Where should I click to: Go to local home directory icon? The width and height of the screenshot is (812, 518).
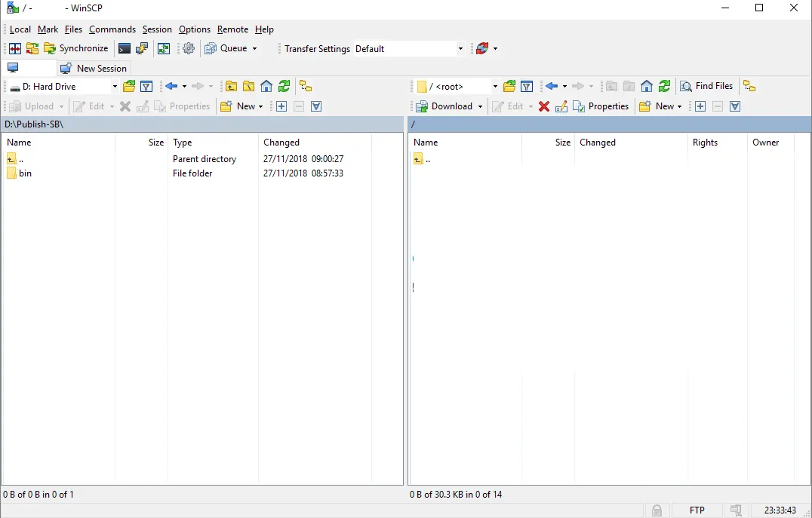266,87
